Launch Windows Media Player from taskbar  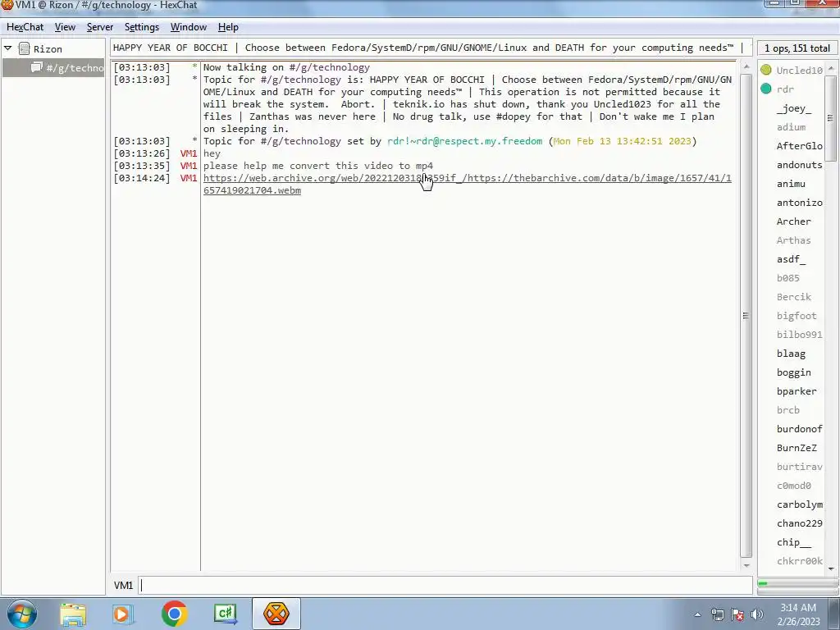(123, 614)
